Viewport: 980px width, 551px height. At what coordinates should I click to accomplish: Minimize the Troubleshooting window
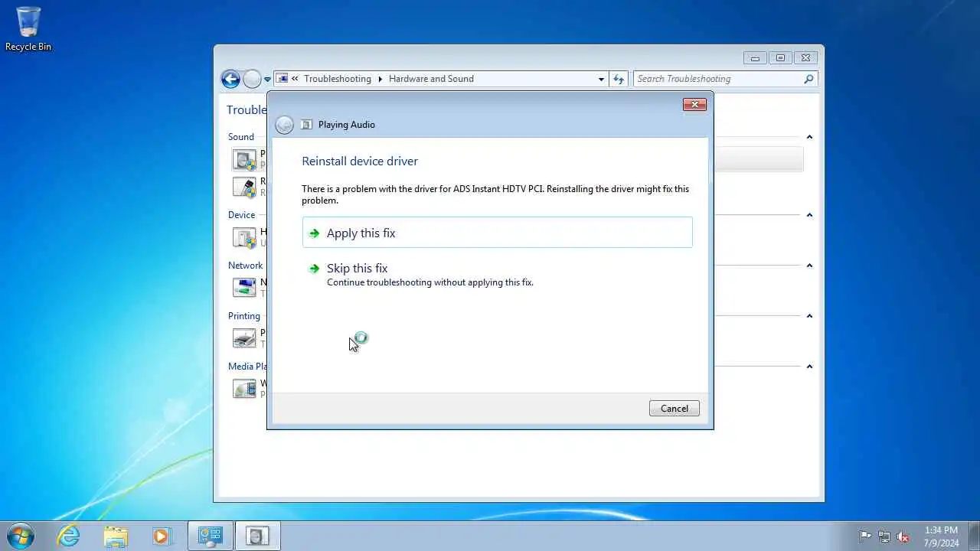pos(755,58)
